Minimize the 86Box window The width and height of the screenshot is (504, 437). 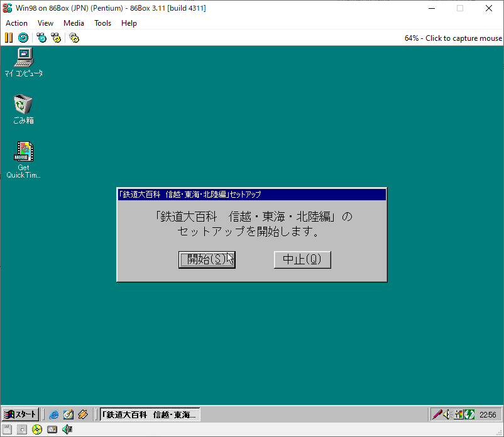tap(432, 8)
